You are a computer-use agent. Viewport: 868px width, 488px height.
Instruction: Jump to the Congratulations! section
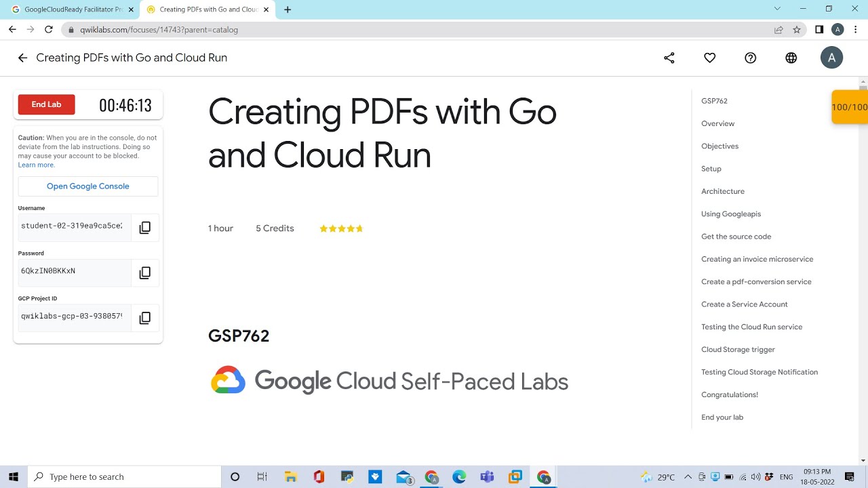coord(730,394)
